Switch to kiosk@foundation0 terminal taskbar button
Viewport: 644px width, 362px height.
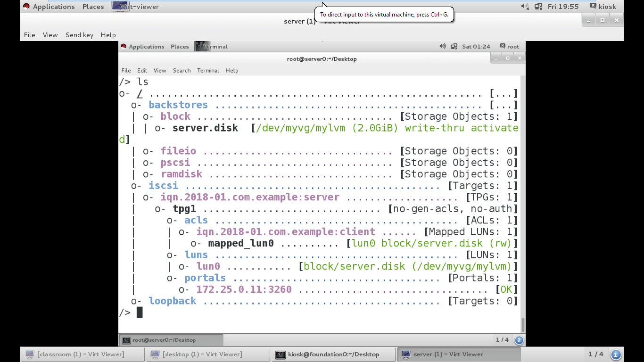[333, 354]
